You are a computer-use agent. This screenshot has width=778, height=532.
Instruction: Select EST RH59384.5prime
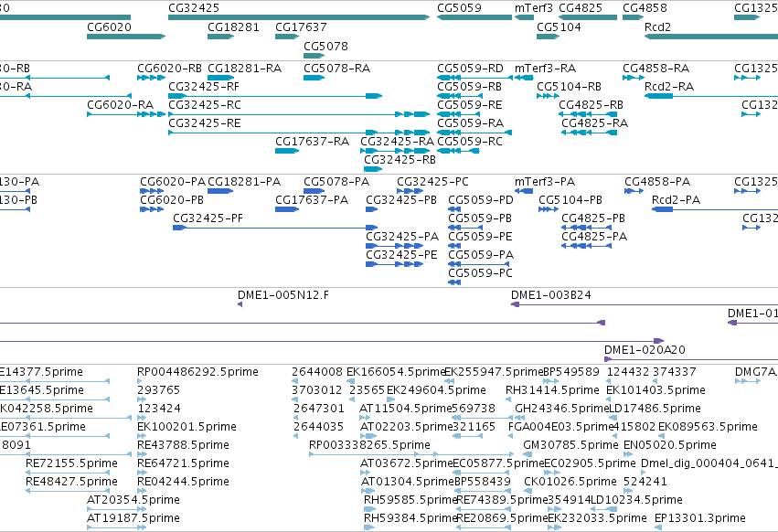(410, 518)
